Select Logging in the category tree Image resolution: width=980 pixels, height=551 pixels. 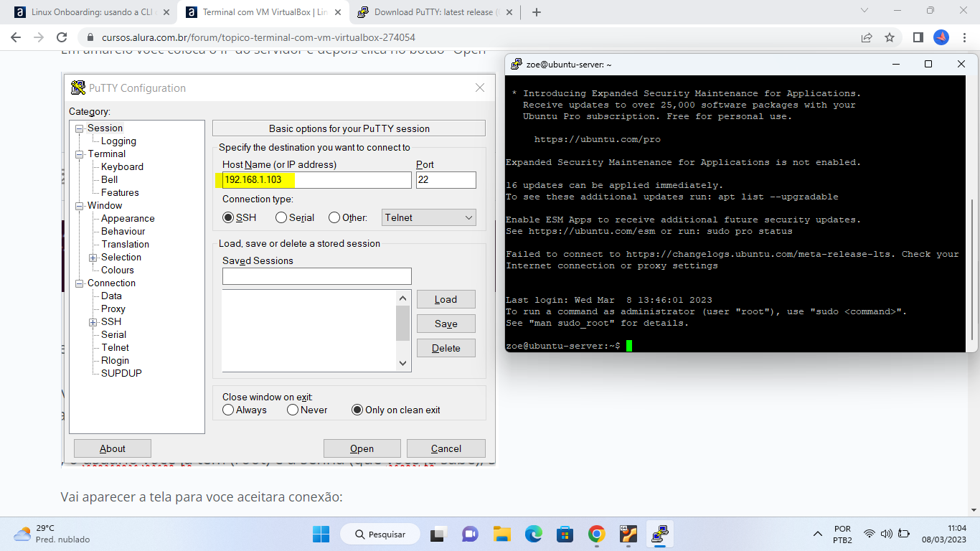point(118,141)
